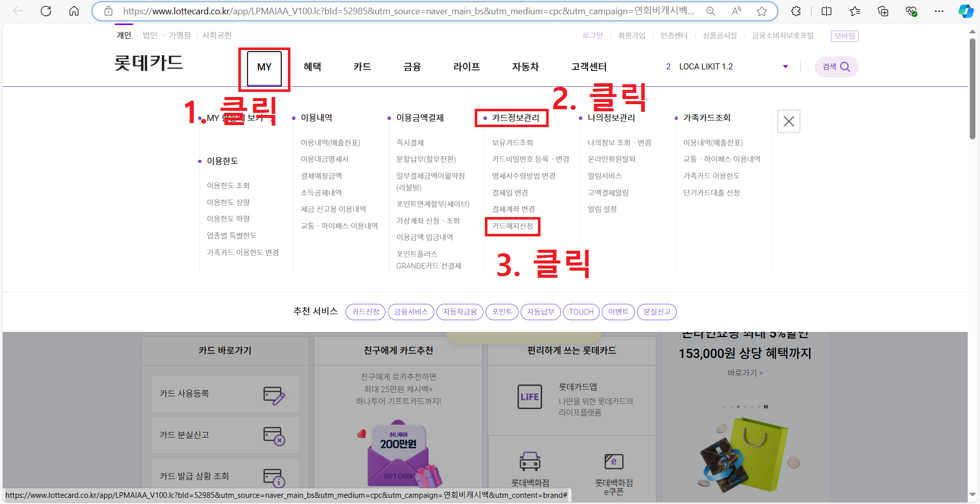Click the TOUCH pill button
Viewport: 980px width, 504px height.
[581, 312]
